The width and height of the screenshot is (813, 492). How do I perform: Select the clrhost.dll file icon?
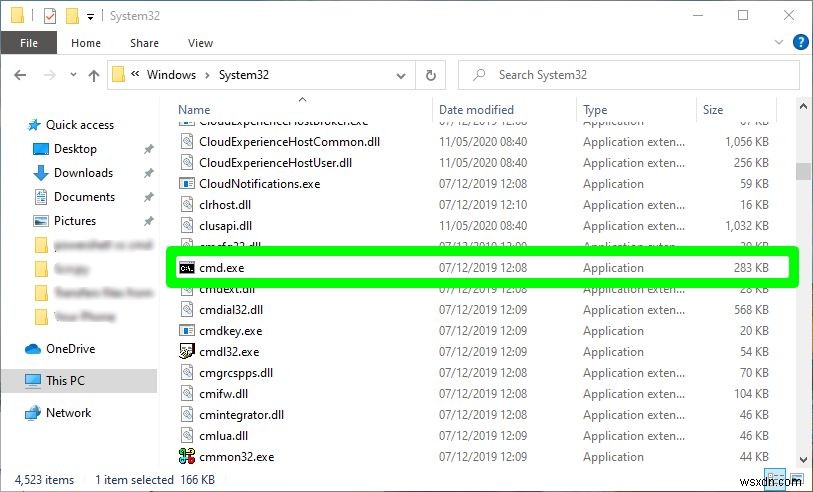187,205
